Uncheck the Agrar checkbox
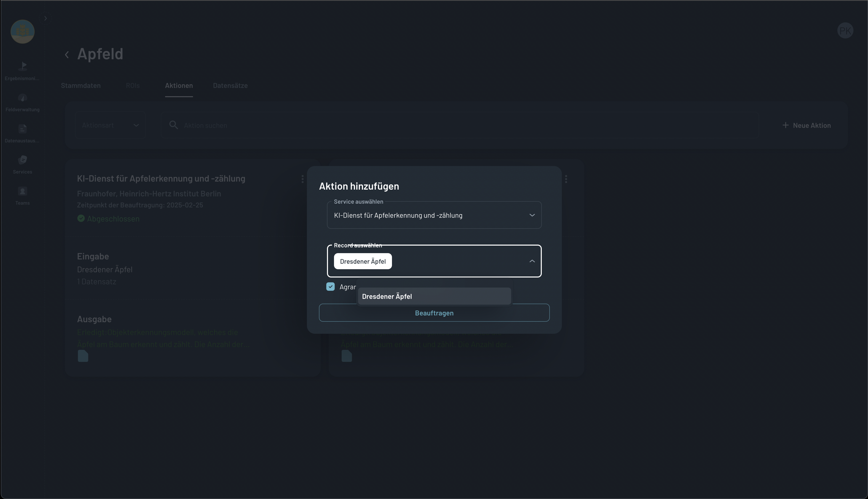 pos(330,287)
